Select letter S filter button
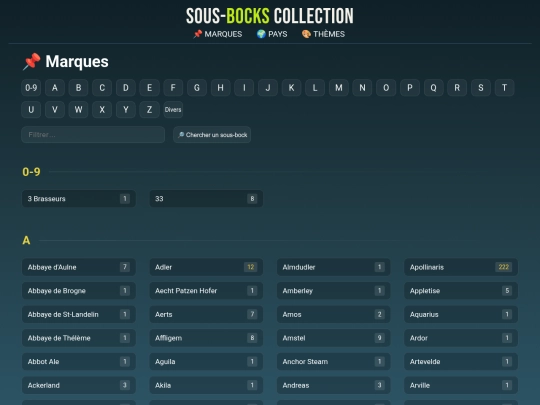The height and width of the screenshot is (405, 540). (x=481, y=88)
